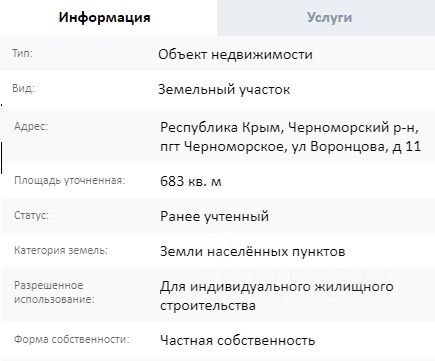Click the Разрешенное использование label
Screen dimensions: 435x361
click(54, 292)
